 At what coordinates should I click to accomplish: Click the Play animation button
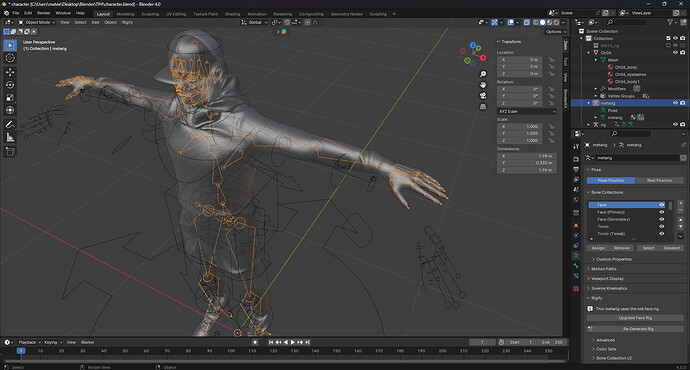click(293, 342)
